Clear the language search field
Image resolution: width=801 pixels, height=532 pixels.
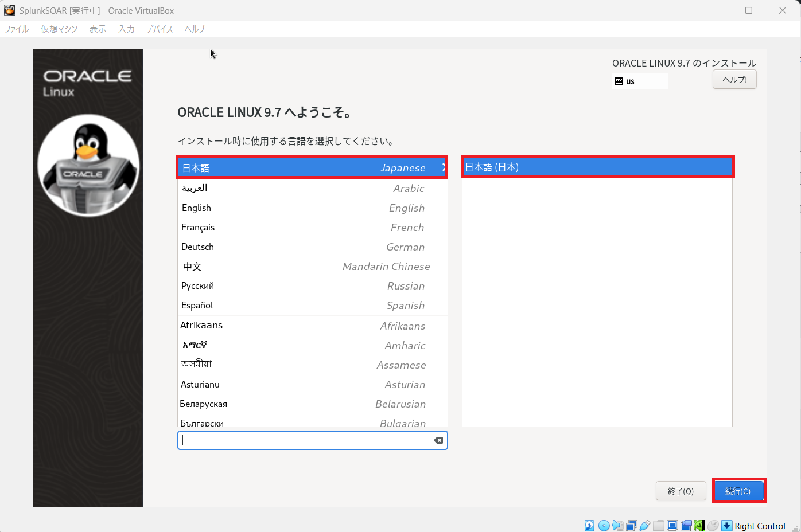tap(438, 440)
